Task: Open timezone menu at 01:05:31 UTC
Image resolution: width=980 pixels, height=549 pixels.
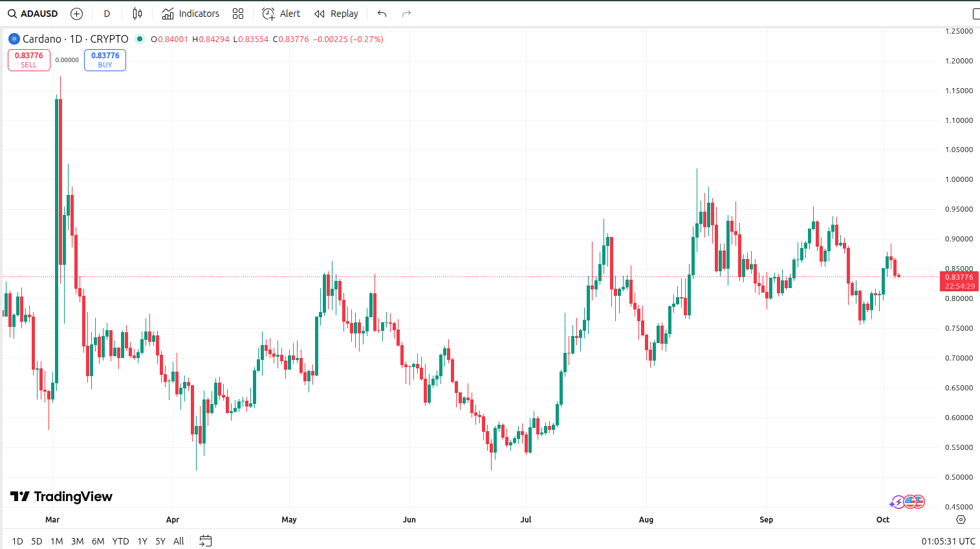Action: click(948, 541)
